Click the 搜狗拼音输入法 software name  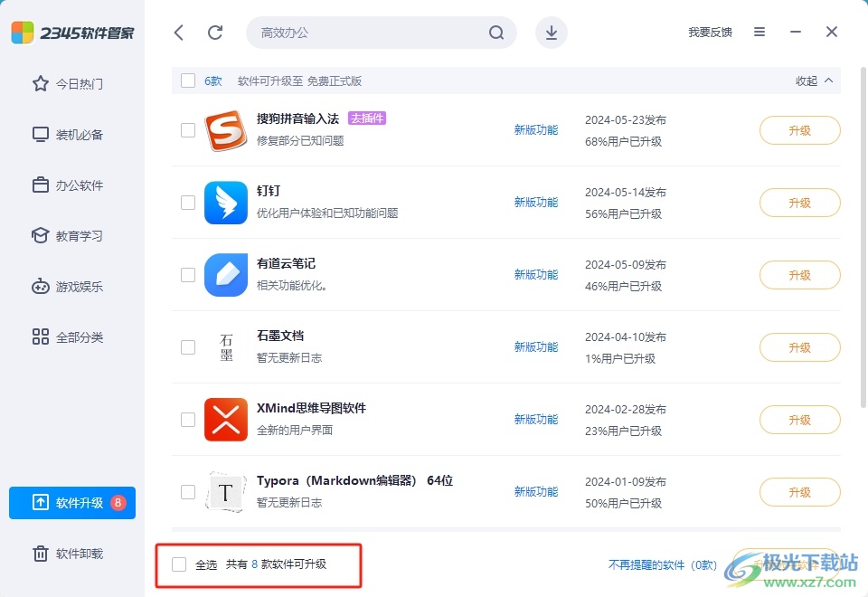[297, 118]
